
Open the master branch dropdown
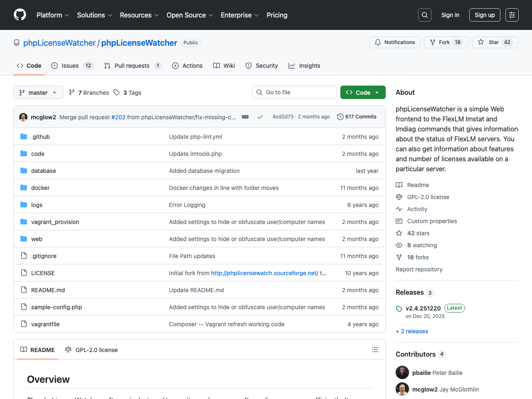(38, 92)
